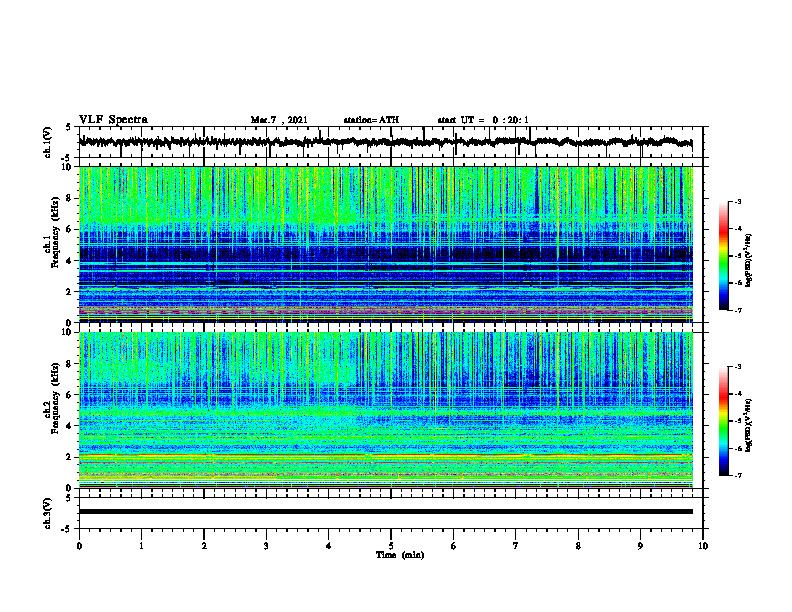Click the "ch.3(V)" axis label
The height and width of the screenshot is (612, 792).
47,513
